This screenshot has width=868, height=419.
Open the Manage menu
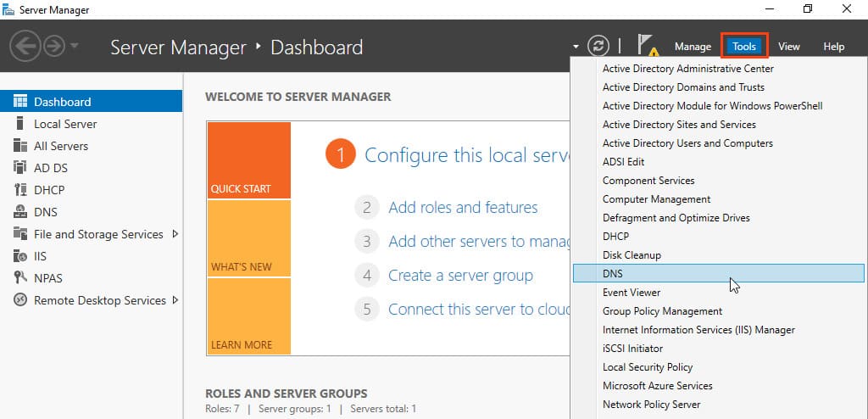tap(693, 47)
